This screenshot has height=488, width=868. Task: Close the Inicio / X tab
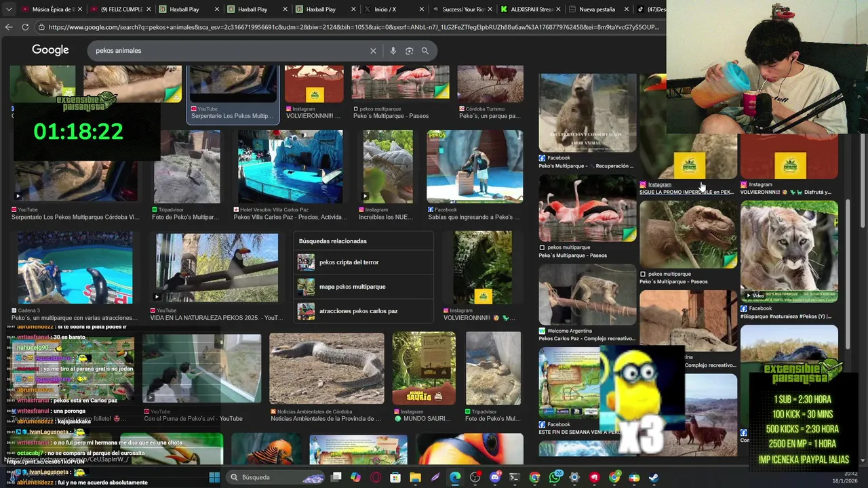pyautogui.click(x=421, y=9)
